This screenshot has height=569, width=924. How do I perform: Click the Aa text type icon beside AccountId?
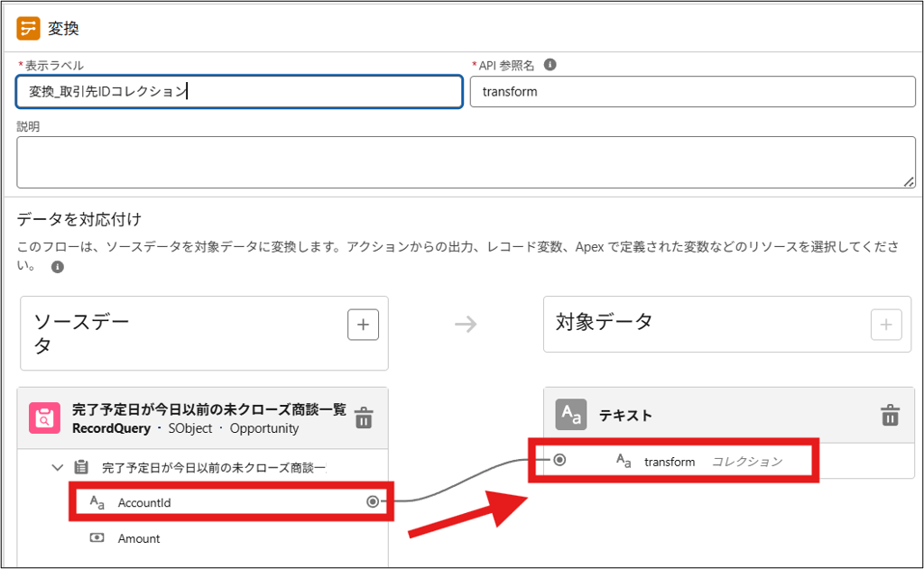[x=97, y=502]
